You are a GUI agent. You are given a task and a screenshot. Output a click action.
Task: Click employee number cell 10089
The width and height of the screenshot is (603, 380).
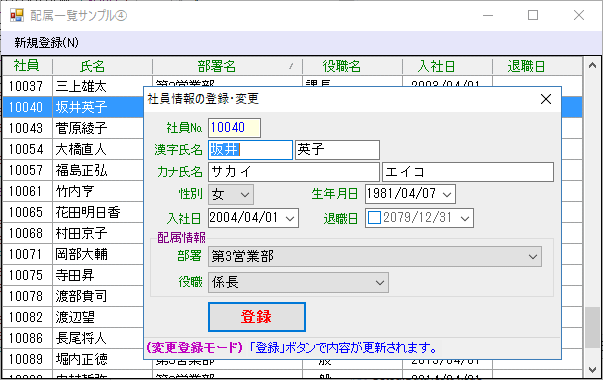[26, 359]
